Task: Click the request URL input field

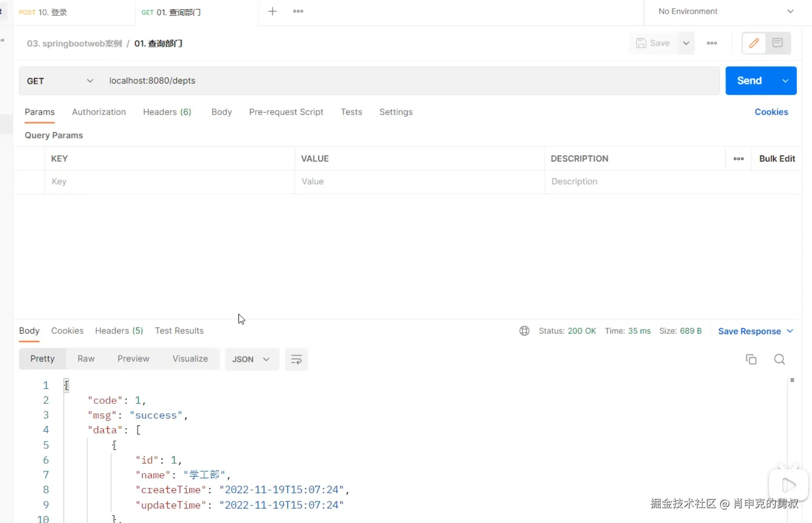Action: pyautogui.click(x=411, y=81)
